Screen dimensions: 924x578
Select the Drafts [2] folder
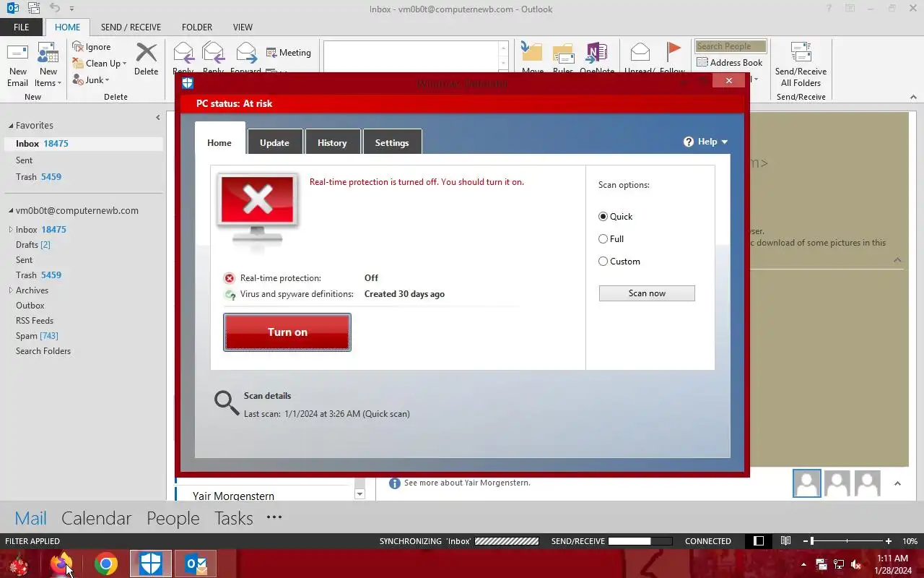pyautogui.click(x=33, y=245)
